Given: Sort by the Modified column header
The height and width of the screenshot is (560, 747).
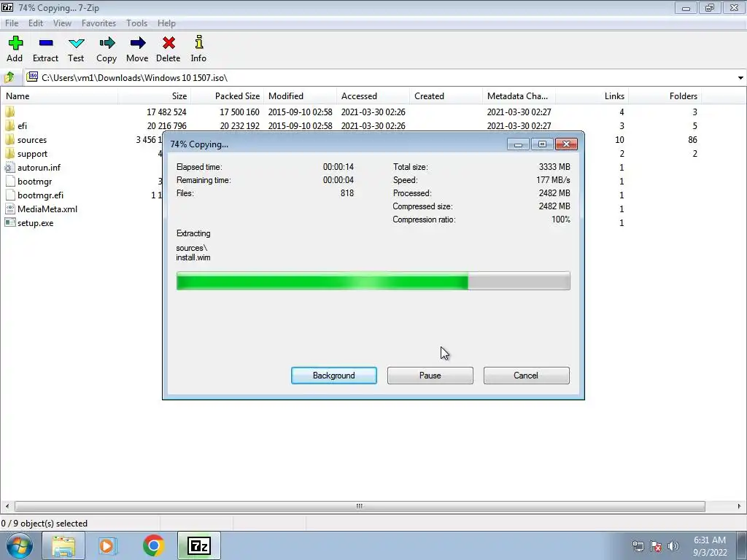Looking at the screenshot, I should 300,96.
